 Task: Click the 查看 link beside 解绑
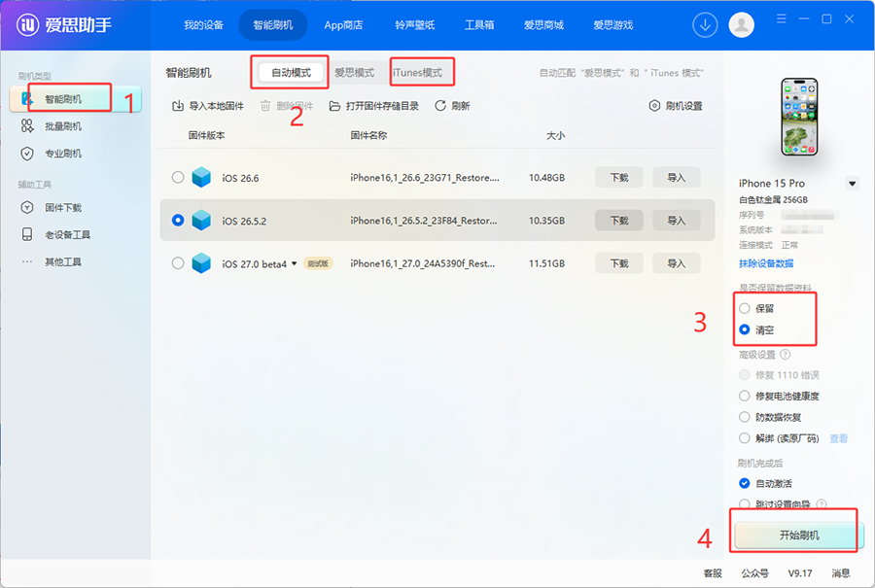(839, 438)
